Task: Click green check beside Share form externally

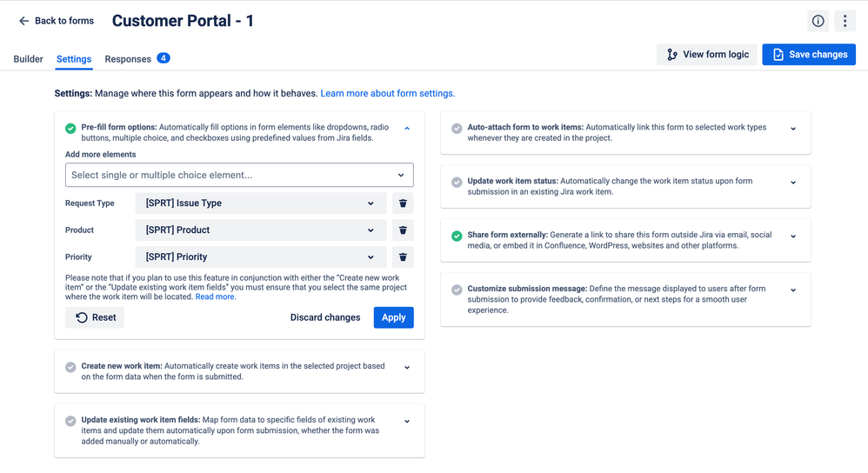Action: coord(457,236)
